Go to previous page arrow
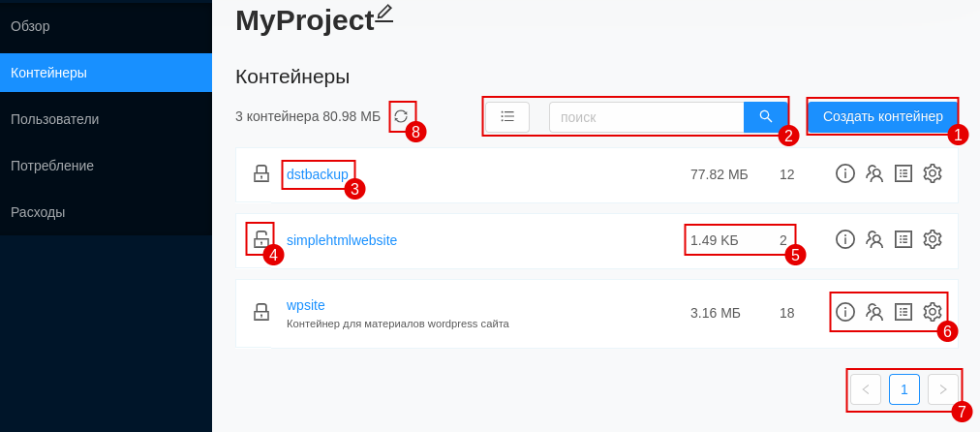Screen dimensions: 980x432 tap(866, 389)
